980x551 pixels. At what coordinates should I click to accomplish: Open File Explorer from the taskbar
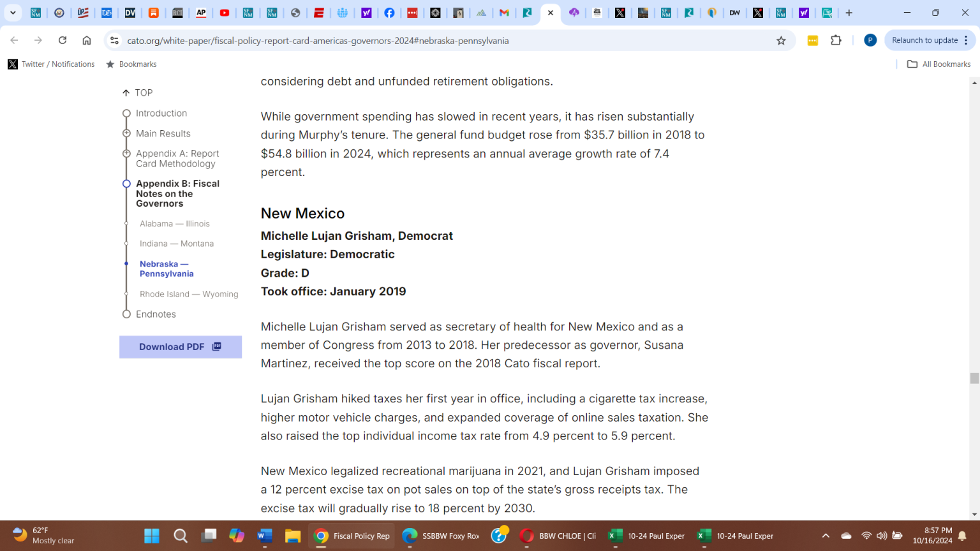coord(293,536)
